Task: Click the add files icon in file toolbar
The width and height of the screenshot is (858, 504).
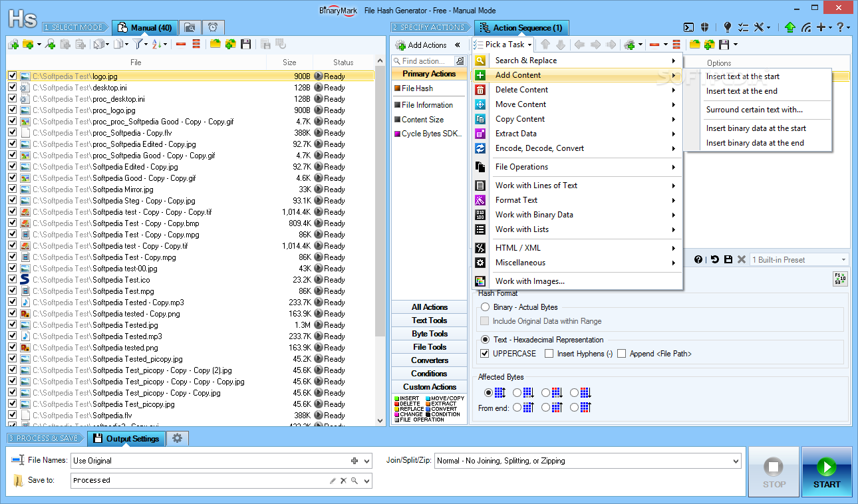Action: (13, 45)
